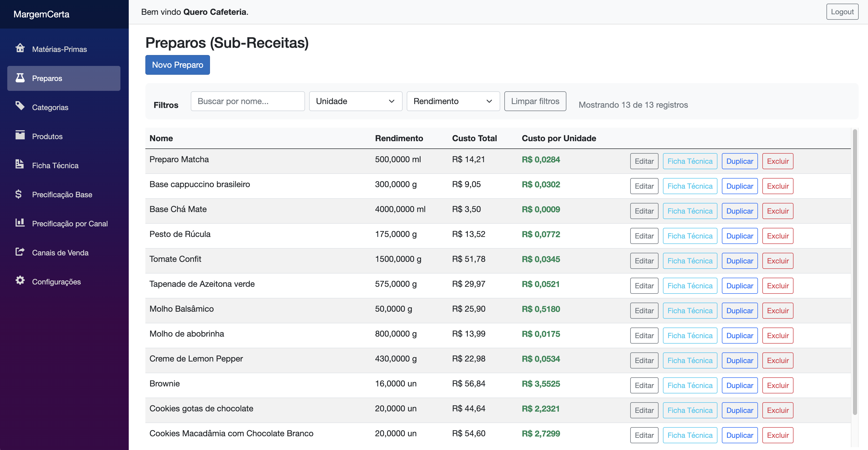Duplicate the Brownie preparo

click(x=739, y=385)
